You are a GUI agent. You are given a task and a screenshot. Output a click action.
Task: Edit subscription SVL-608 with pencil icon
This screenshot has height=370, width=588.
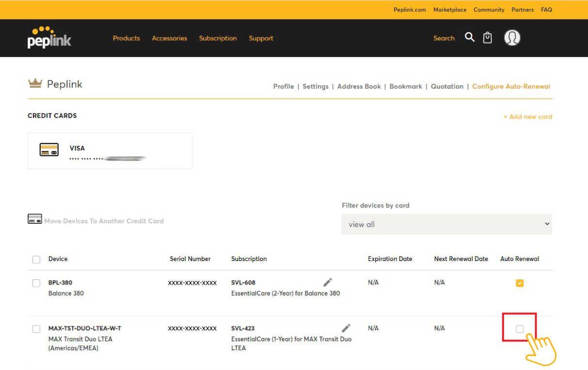[328, 282]
